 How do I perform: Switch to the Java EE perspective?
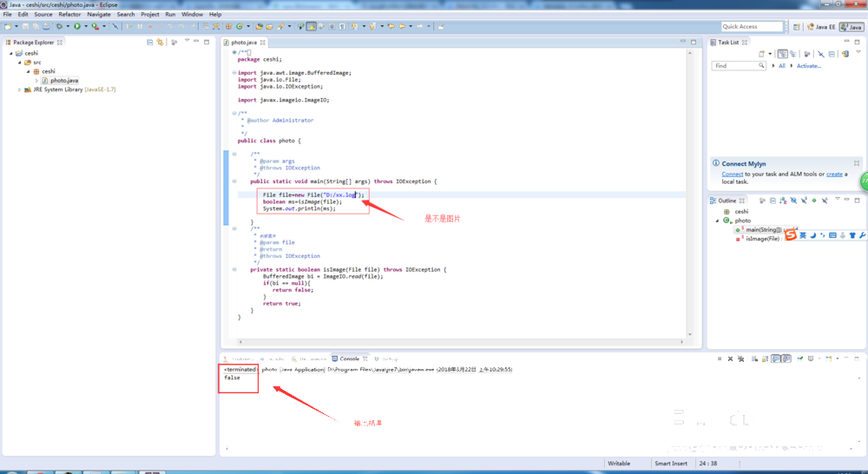pos(821,27)
